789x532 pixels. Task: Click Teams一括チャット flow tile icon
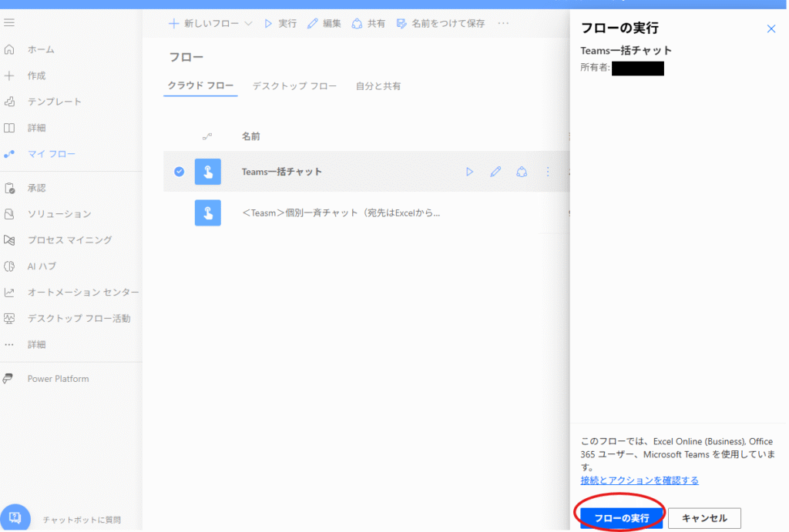coord(208,172)
